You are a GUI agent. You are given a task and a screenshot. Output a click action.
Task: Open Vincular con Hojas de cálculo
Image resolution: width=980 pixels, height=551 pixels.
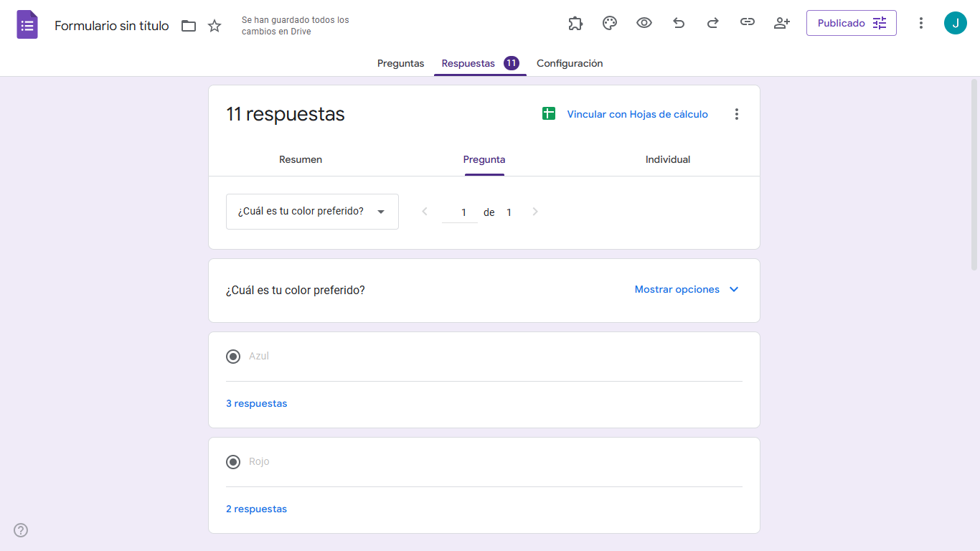[x=637, y=113]
